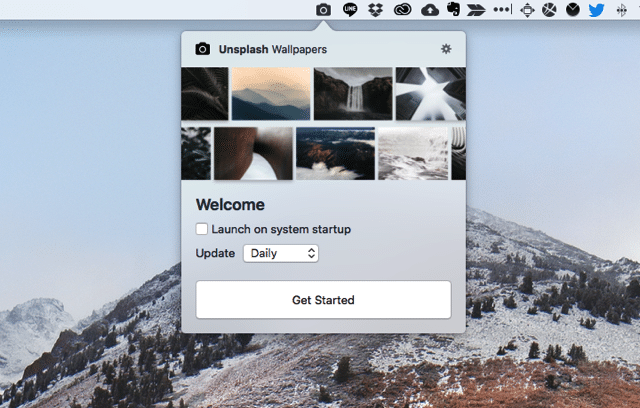Click the four-arrow move menu bar icon
The image size is (640, 408).
pyautogui.click(x=527, y=10)
